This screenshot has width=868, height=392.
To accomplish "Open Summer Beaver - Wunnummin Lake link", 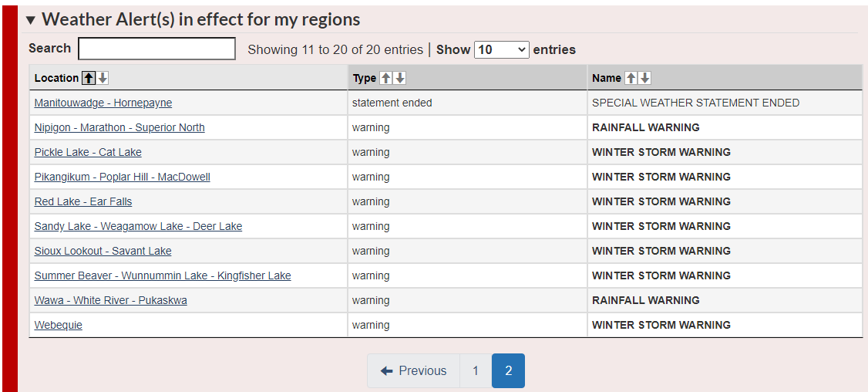I will (163, 275).
